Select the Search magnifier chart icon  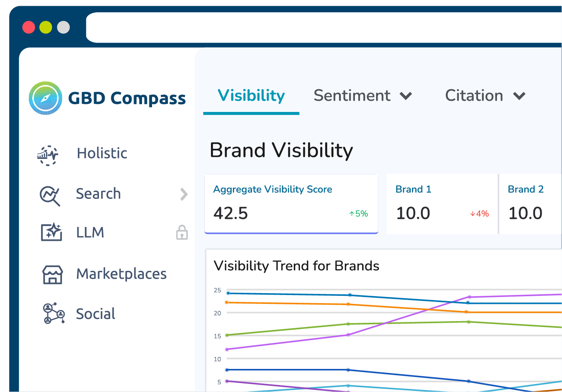tap(50, 195)
